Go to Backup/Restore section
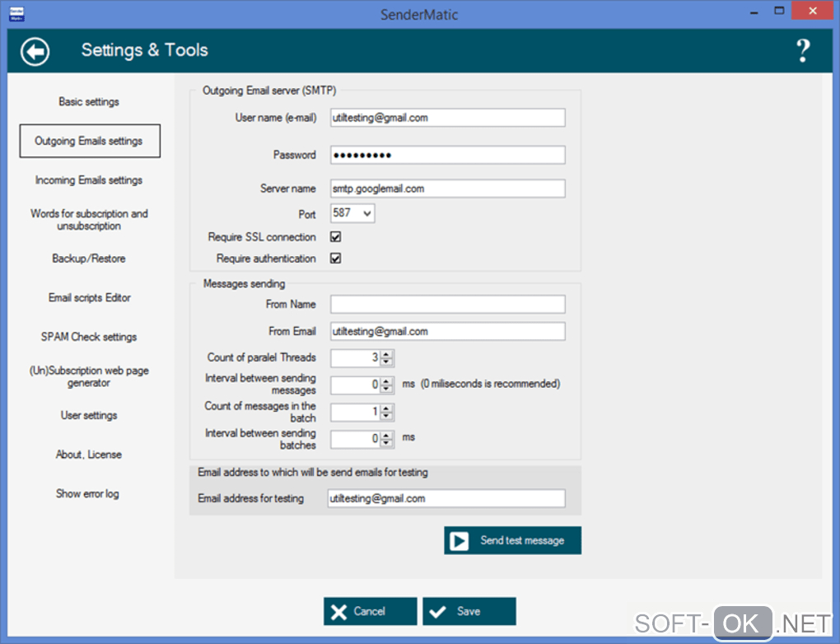 pos(89,259)
